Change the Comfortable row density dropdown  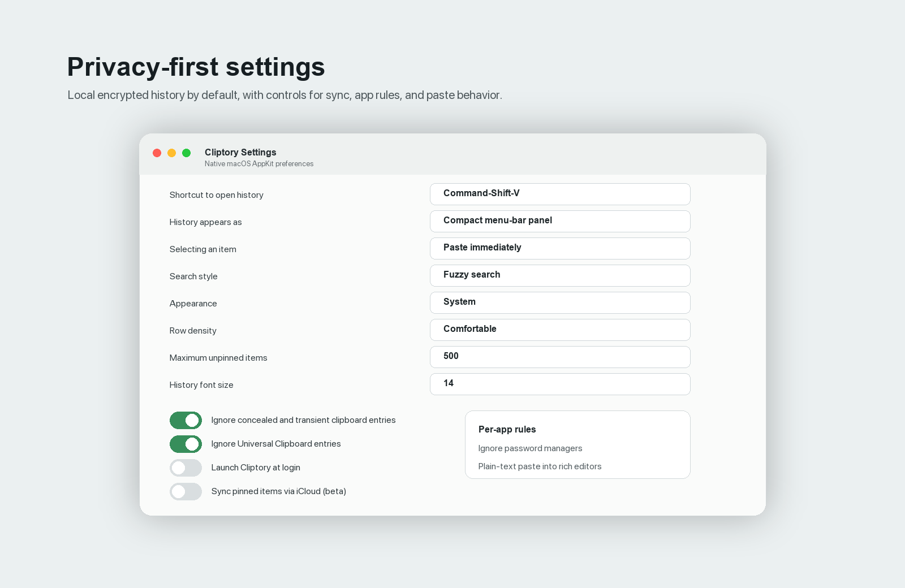pyautogui.click(x=560, y=330)
